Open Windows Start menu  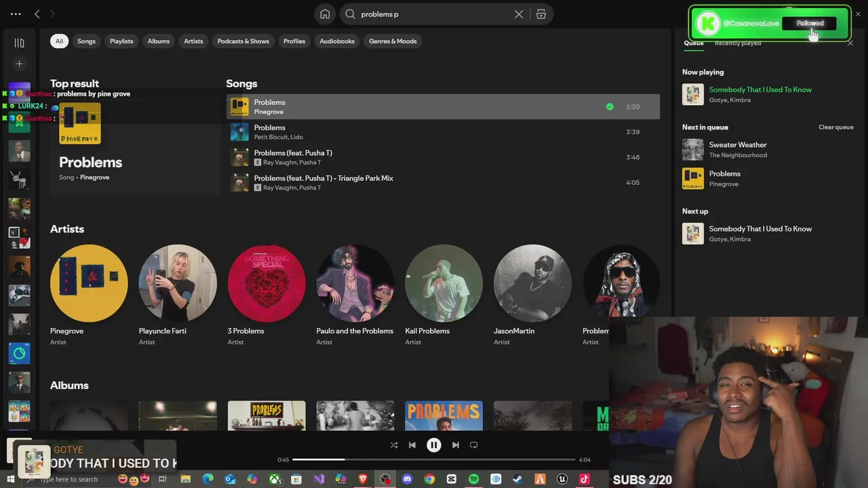click(x=11, y=479)
